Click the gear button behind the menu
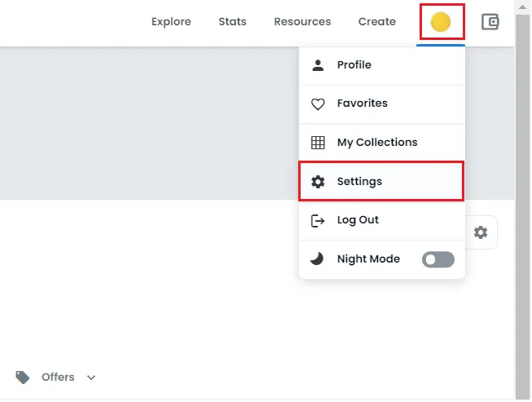The image size is (532, 402). (481, 232)
